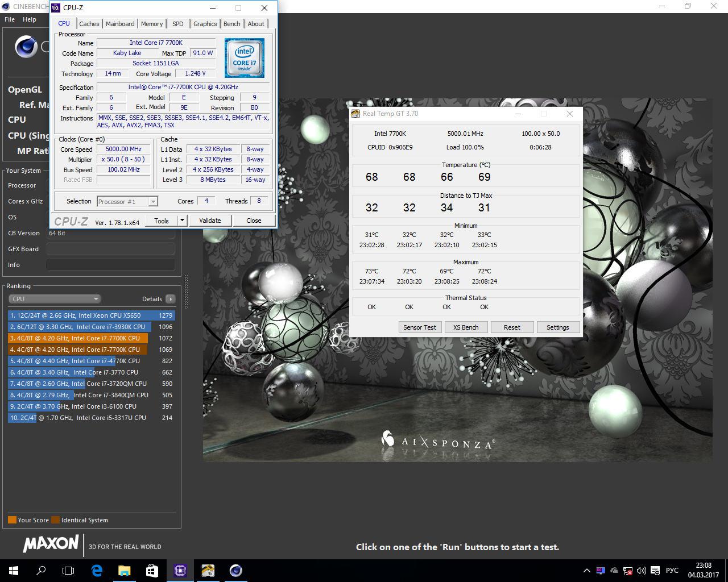The width and height of the screenshot is (728, 582).
Task: Switch to CPU-Z taskbar icon
Action: click(x=180, y=571)
